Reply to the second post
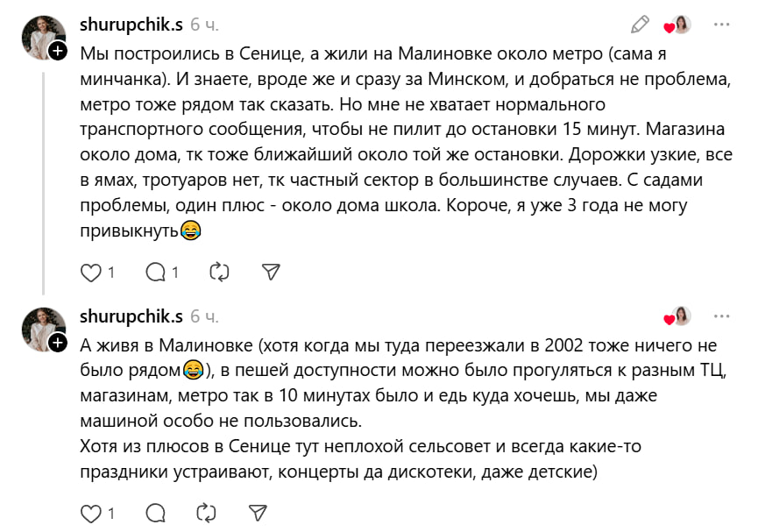758x532 pixels. tap(156, 512)
